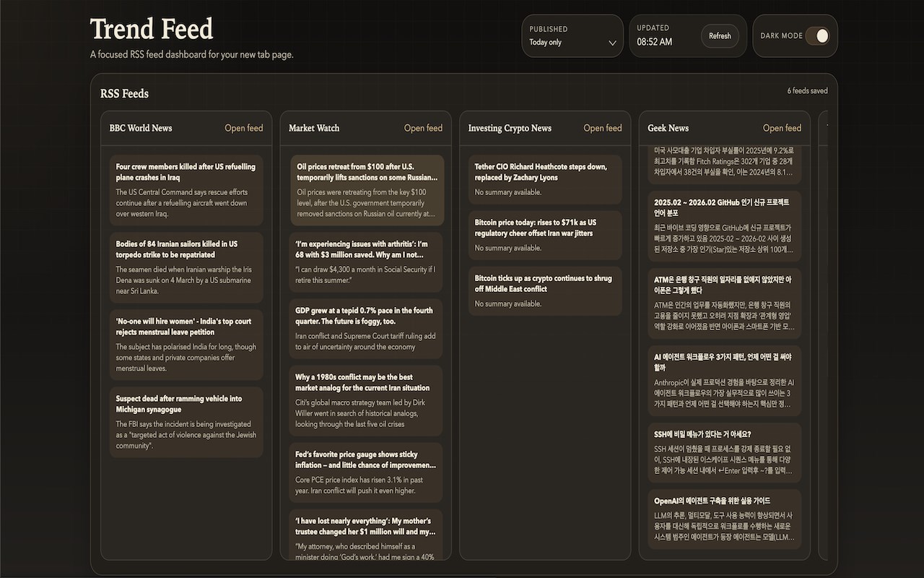Click the 'Trend Feed' page title
Viewport: 924px width, 578px height.
pyautogui.click(x=152, y=29)
